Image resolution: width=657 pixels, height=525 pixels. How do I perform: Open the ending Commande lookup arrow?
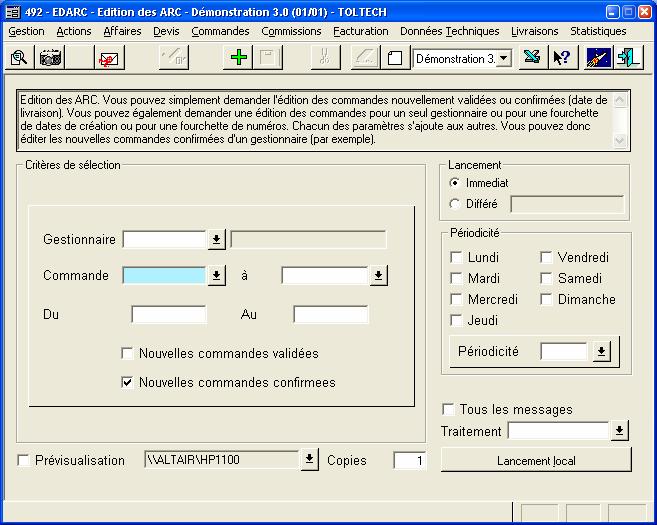[378, 275]
